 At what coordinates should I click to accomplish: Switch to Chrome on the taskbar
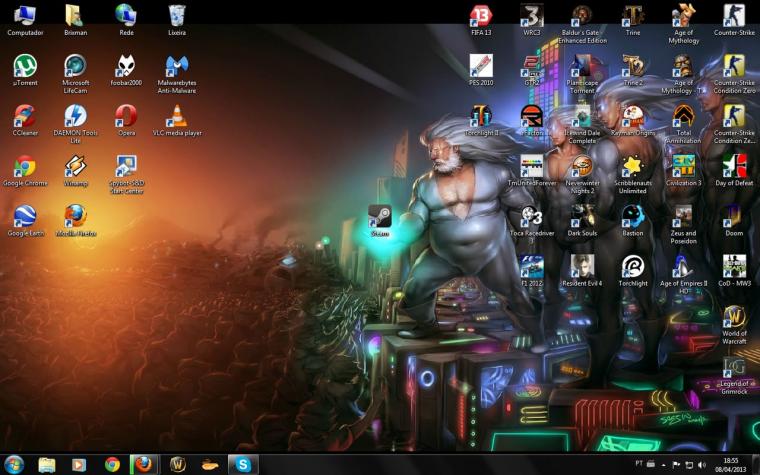click(x=112, y=465)
